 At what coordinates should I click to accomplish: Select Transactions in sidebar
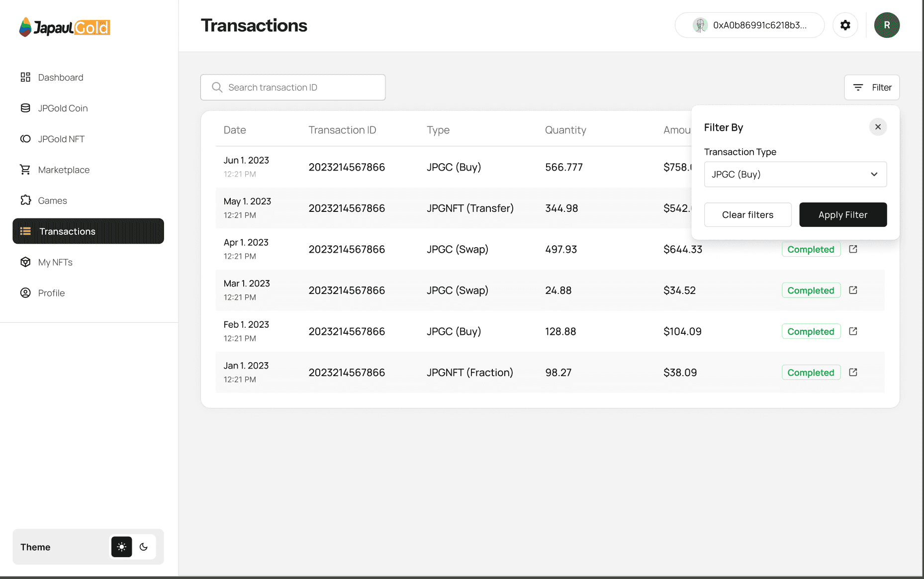pyautogui.click(x=88, y=231)
